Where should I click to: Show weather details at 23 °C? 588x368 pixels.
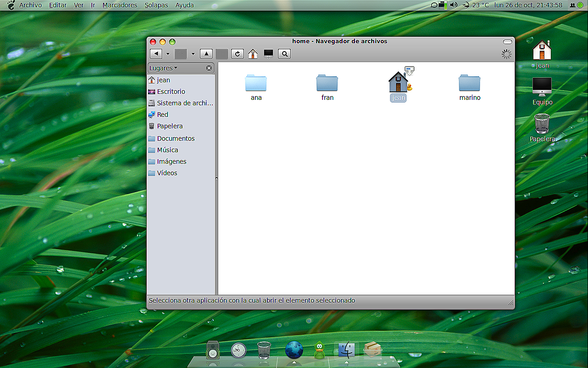[481, 5]
